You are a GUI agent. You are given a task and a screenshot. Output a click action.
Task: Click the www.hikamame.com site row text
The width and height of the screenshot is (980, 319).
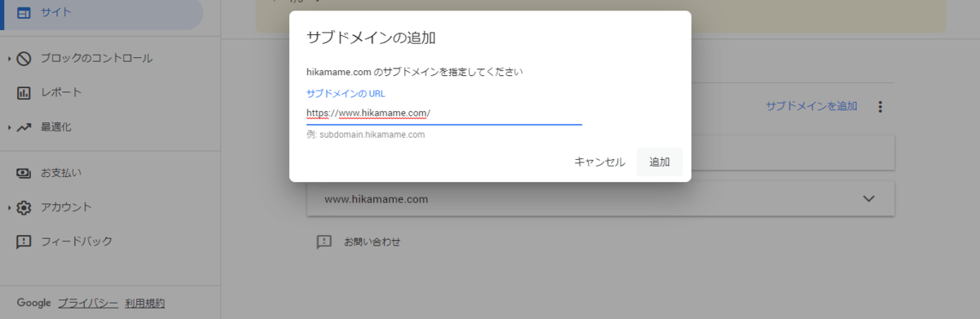376,199
